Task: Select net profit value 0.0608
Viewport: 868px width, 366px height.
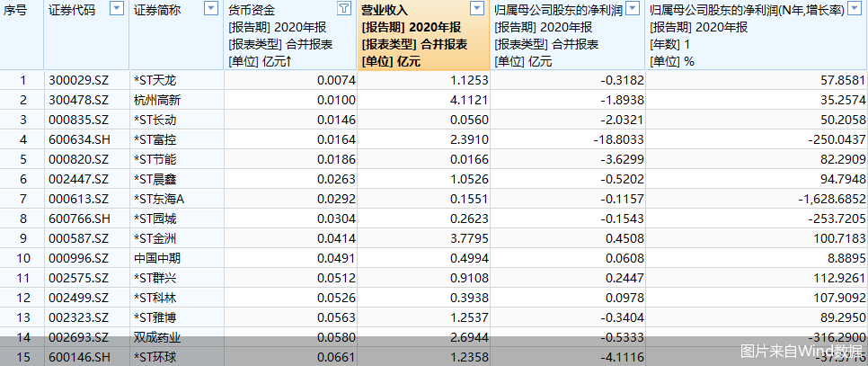Action: point(625,259)
